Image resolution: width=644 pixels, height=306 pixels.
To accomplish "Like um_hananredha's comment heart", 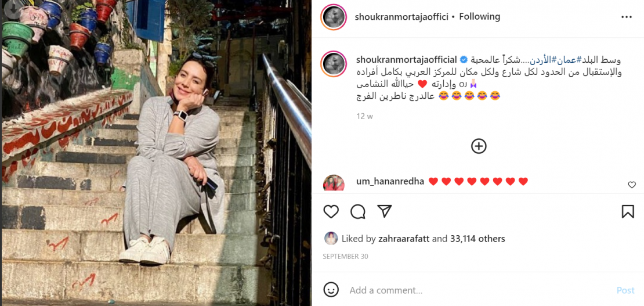I will [x=632, y=185].
